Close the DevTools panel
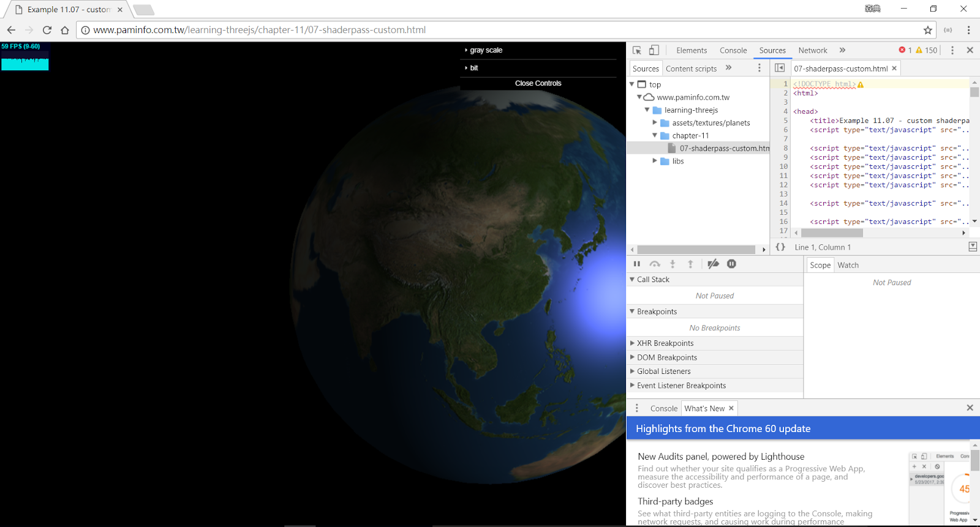980x527 pixels. (970, 50)
